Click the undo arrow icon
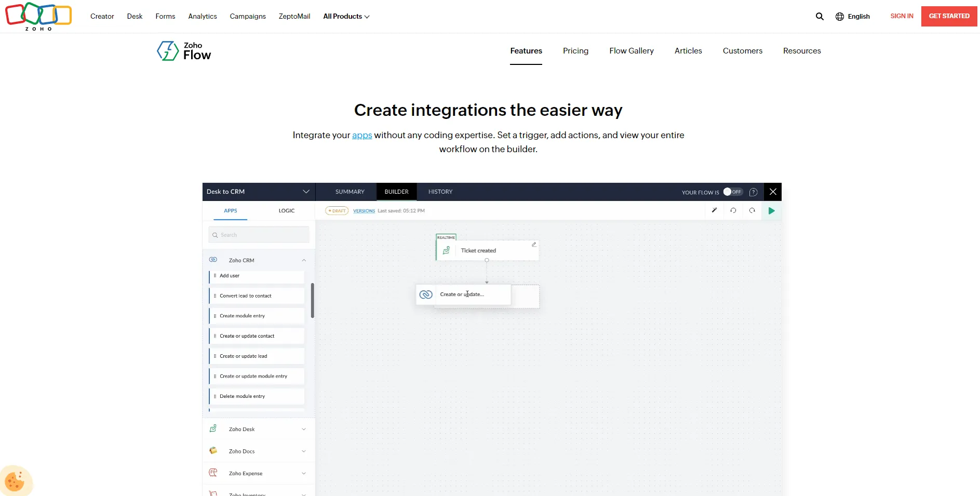The width and height of the screenshot is (980, 496). [x=733, y=210]
